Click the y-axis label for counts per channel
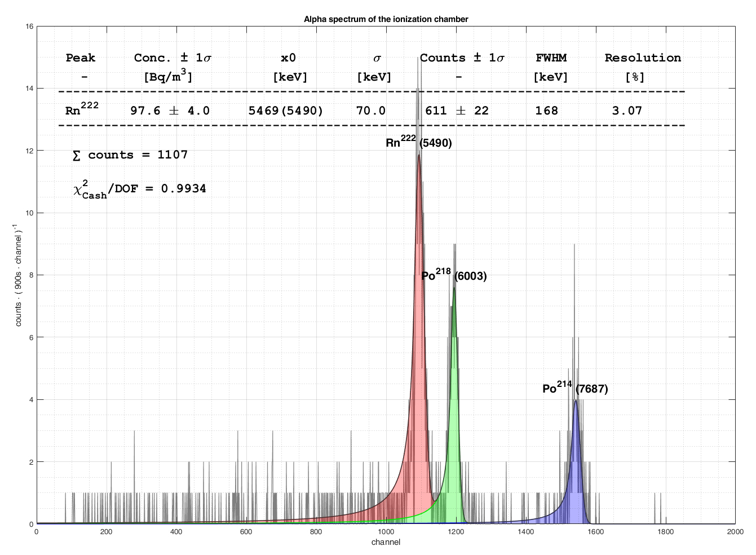 [x=19, y=275]
